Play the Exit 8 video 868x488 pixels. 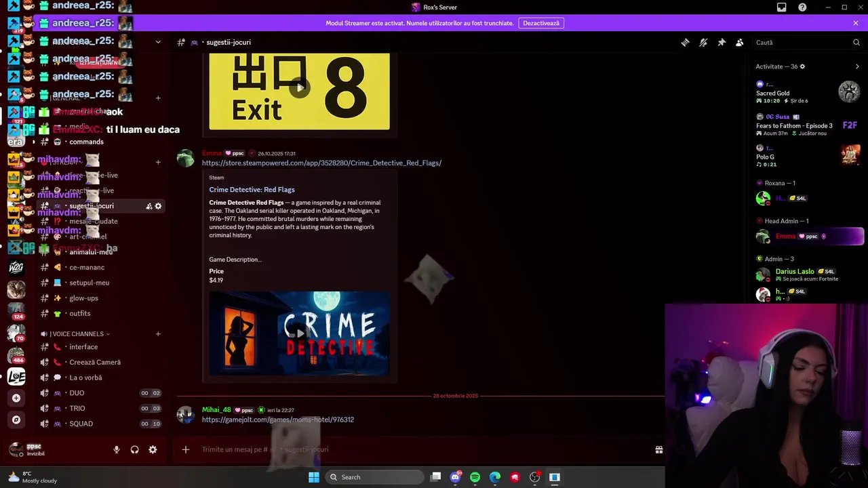[299, 87]
